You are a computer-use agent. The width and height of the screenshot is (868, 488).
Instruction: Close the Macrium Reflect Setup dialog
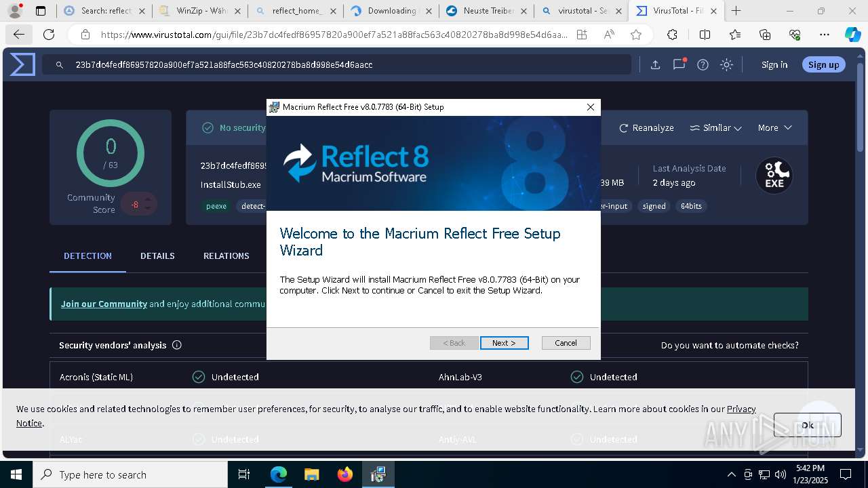[x=590, y=107]
